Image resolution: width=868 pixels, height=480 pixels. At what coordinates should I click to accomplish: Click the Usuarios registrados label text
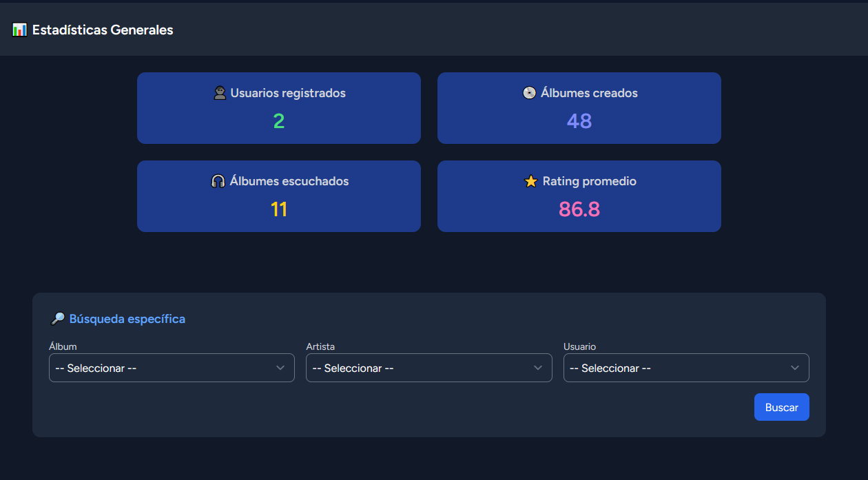(288, 93)
